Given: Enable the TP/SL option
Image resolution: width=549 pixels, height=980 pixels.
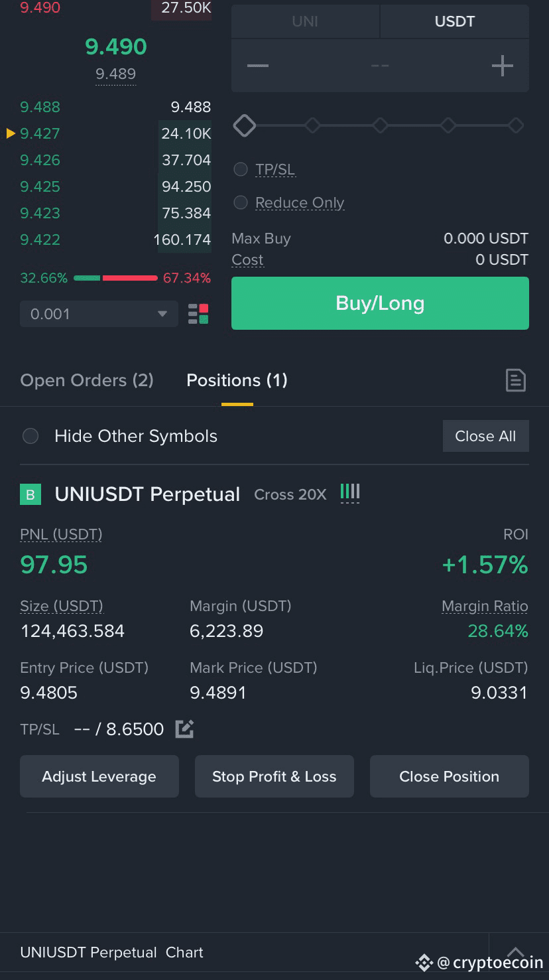Looking at the screenshot, I should tap(241, 169).
